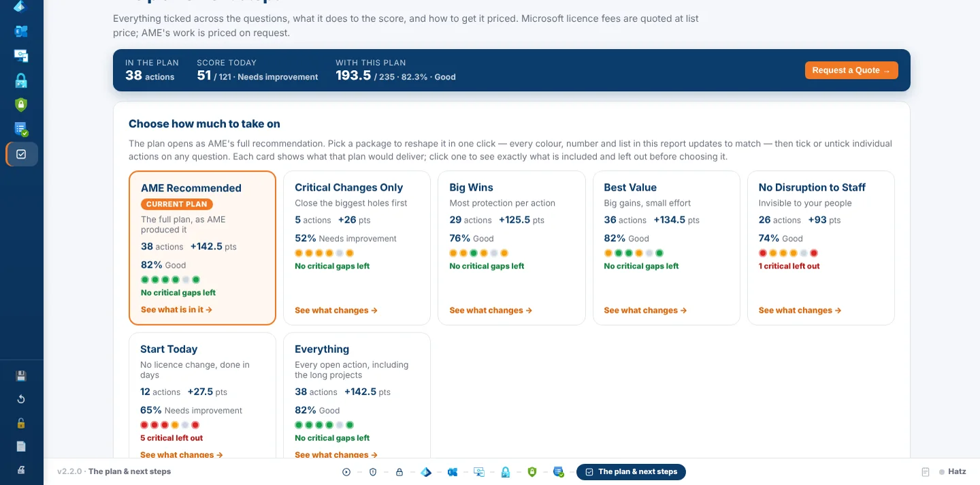Viewport: 980px width, 485px height.
Task: Go to the play-circle start step in the bottom stepper
Action: pyautogui.click(x=346, y=472)
